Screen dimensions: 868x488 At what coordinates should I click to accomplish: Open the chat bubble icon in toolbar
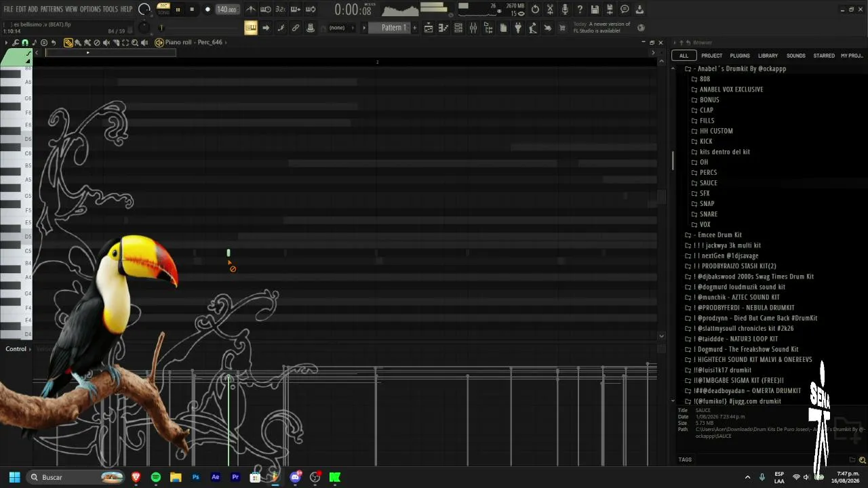(x=625, y=9)
